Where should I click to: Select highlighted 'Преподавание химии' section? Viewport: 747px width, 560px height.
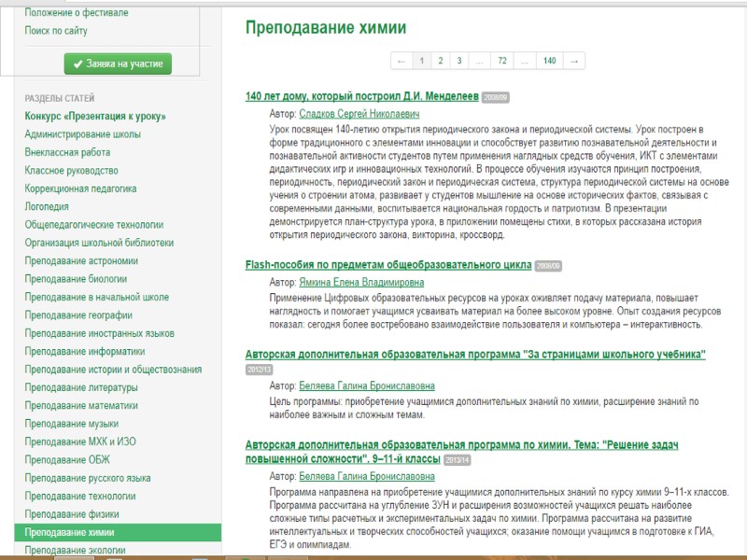point(118,532)
